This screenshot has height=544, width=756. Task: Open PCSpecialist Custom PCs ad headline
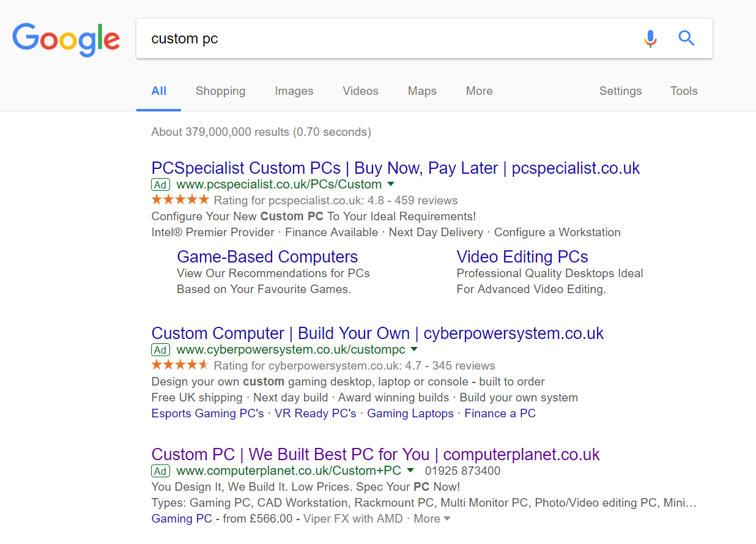396,168
